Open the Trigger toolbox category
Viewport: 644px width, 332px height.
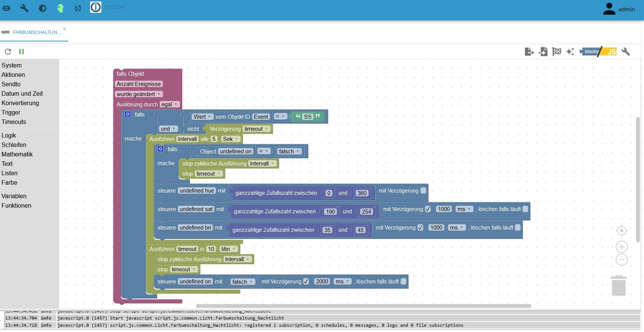[x=11, y=112]
